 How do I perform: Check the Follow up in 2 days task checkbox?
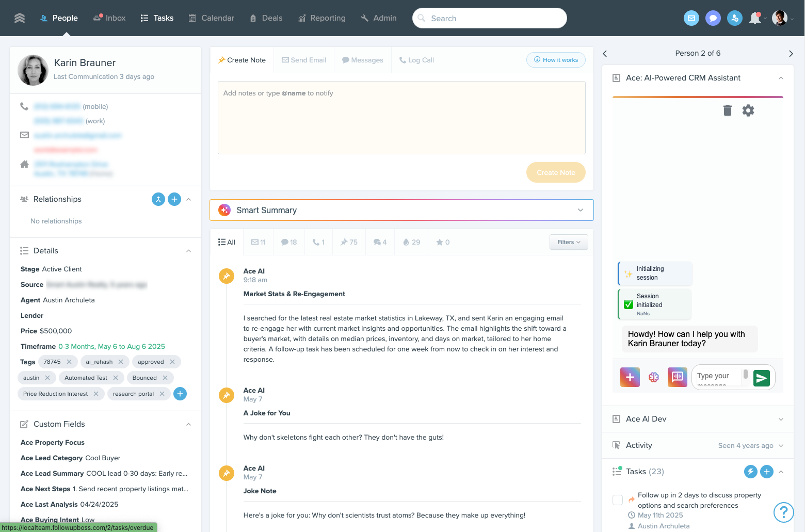(618, 499)
